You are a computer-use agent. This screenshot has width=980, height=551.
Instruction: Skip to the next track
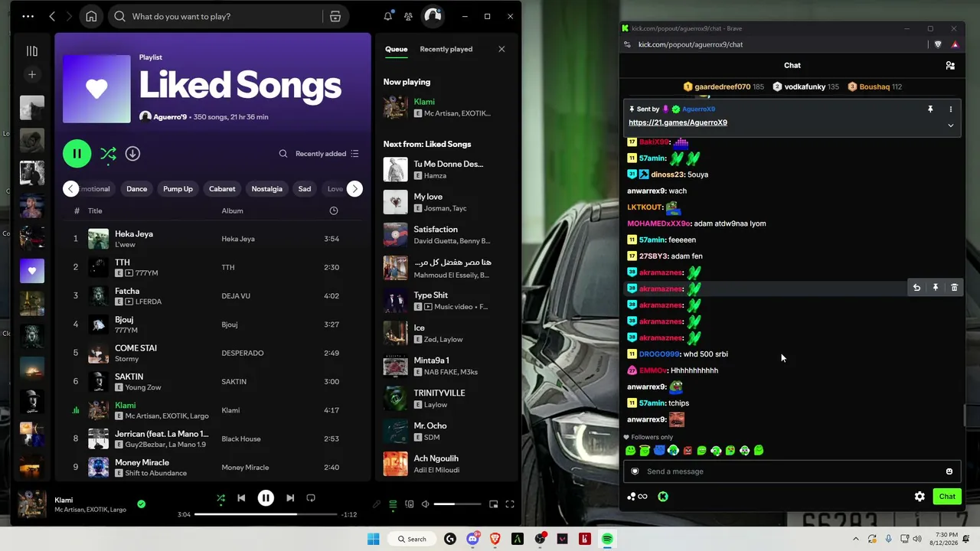pos(290,498)
